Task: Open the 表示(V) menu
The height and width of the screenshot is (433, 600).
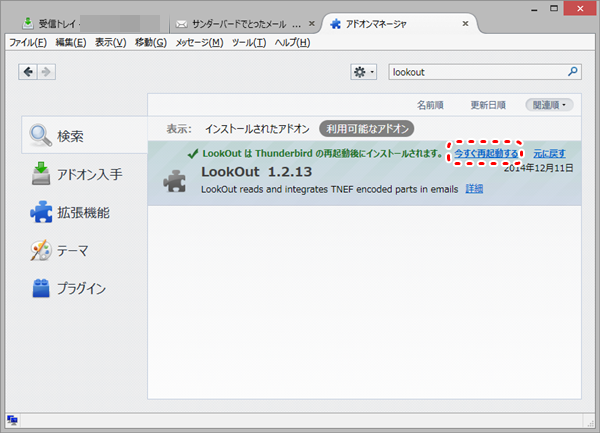Action: pyautogui.click(x=111, y=42)
